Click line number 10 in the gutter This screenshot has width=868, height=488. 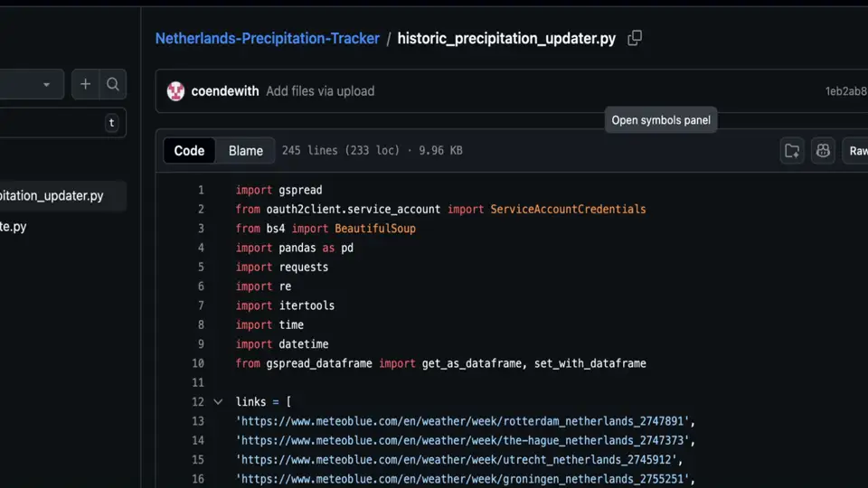[x=198, y=363]
